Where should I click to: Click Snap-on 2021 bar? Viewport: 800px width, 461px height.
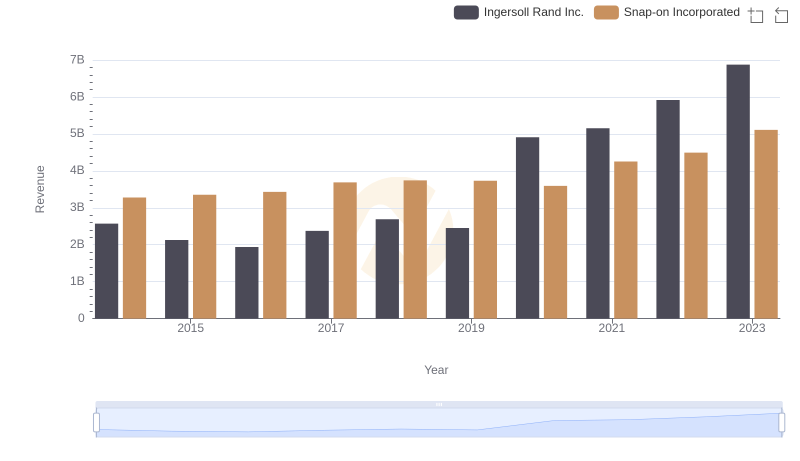coord(626,240)
